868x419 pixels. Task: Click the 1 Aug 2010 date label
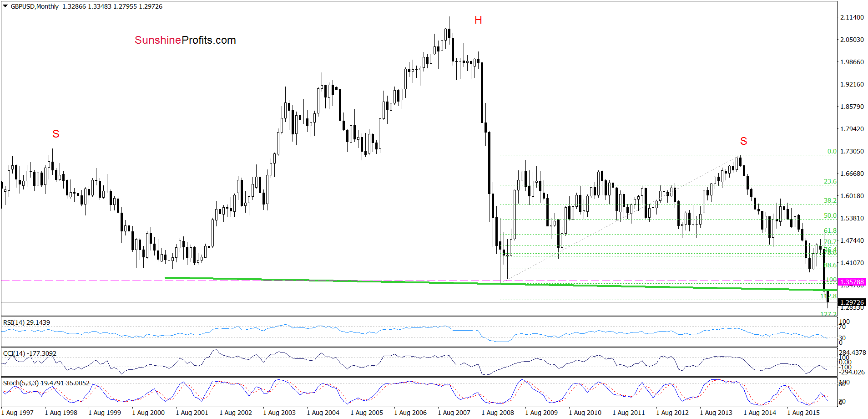(585, 413)
